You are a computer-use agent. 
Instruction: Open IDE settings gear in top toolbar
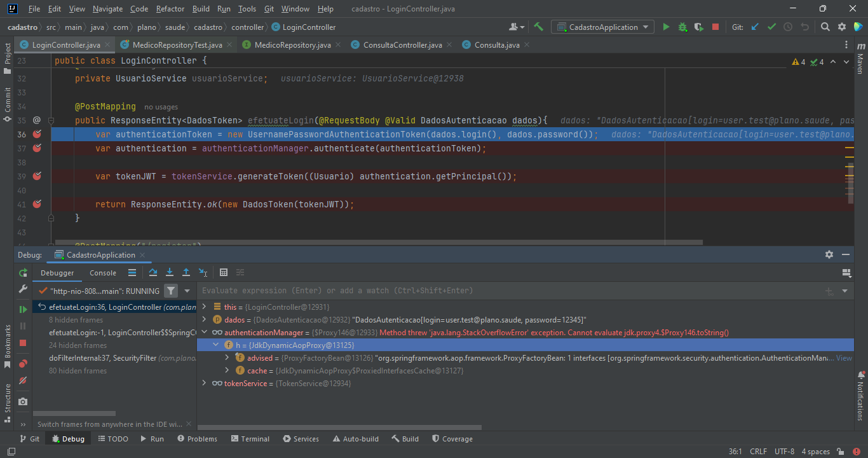(x=842, y=27)
